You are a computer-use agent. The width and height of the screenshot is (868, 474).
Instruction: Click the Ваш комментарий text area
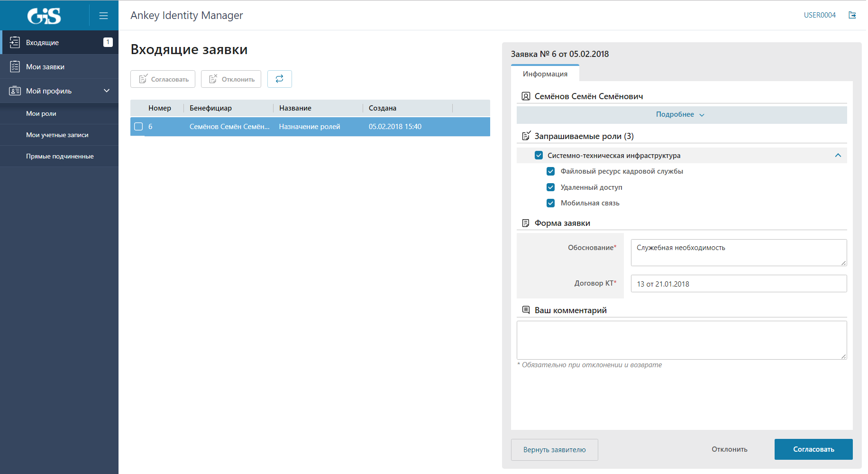682,340
